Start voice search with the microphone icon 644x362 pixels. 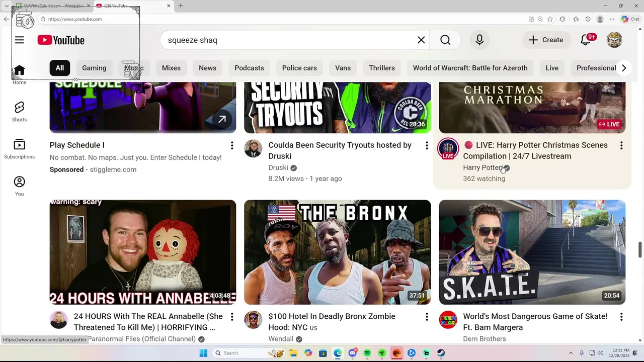pos(479,40)
